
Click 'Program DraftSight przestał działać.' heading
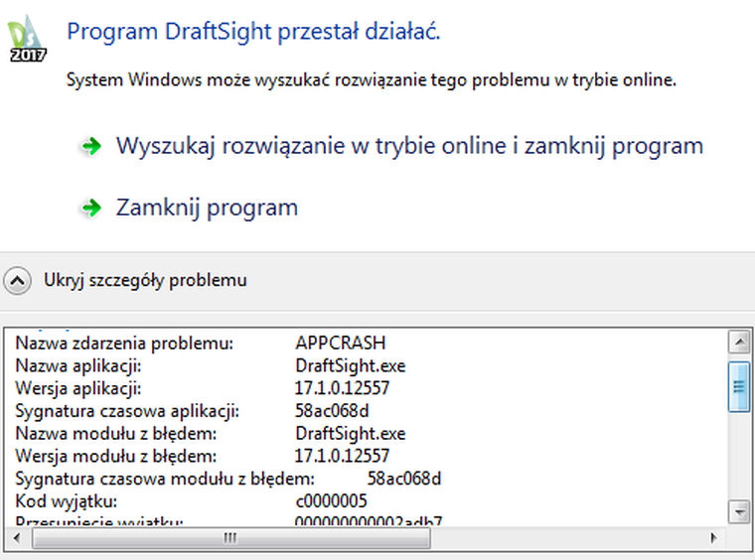(253, 32)
